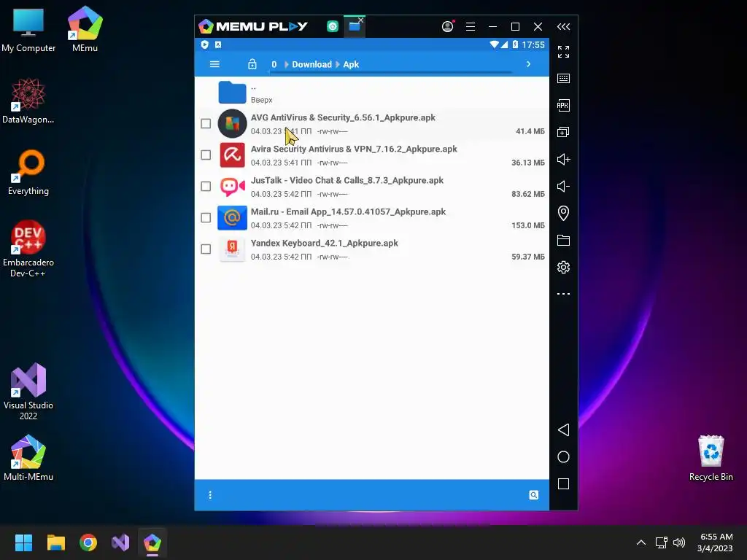Image resolution: width=747 pixels, height=560 pixels.
Task: Open parent folder 'Вверх'
Action: pyautogui.click(x=371, y=93)
